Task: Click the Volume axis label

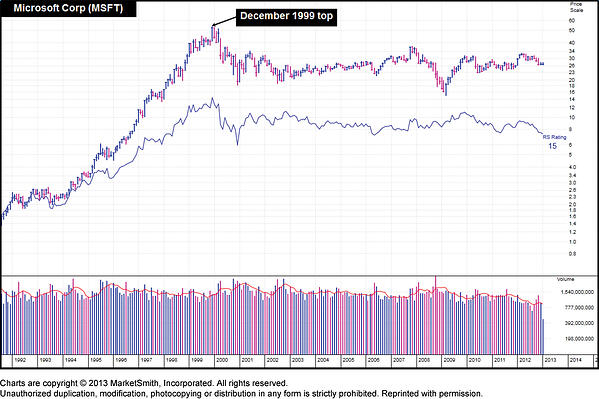Action: click(565, 279)
